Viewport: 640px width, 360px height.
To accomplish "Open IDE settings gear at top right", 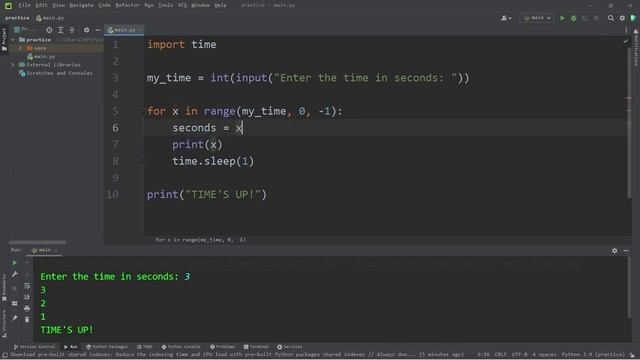I will [622, 18].
